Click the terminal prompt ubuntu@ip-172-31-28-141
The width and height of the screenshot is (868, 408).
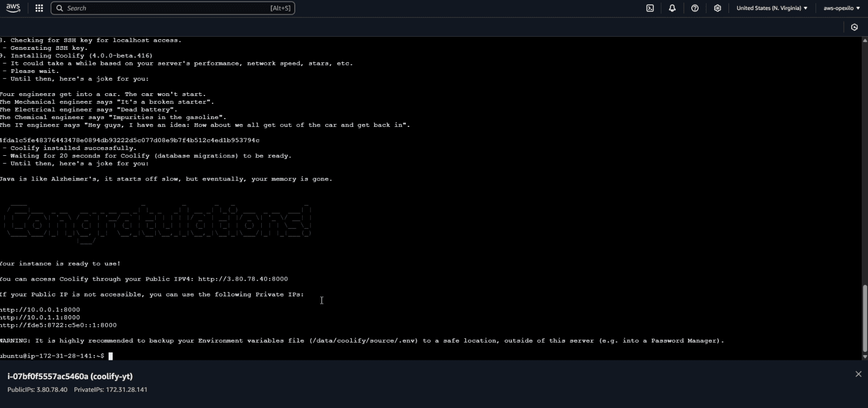tap(52, 356)
